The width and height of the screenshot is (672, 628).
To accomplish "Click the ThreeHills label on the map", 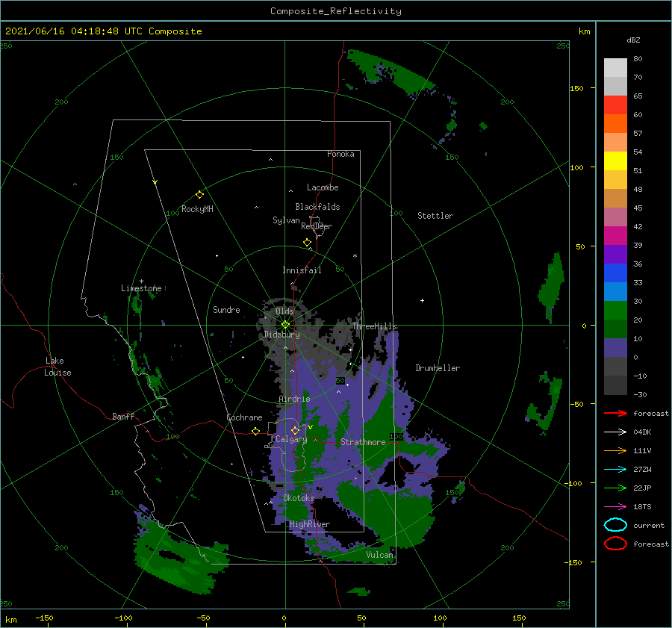I will pos(375,326).
